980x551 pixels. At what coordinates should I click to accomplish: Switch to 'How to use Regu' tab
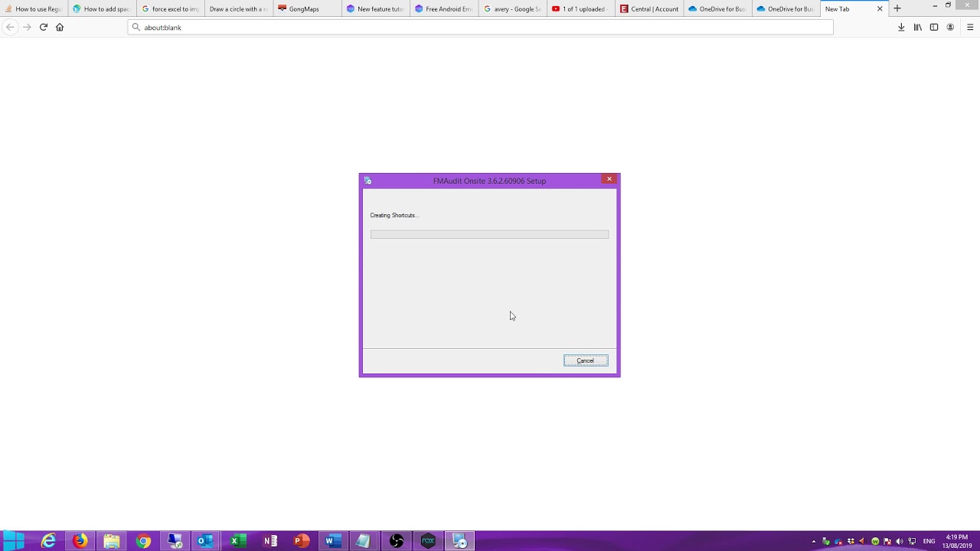pos(34,9)
